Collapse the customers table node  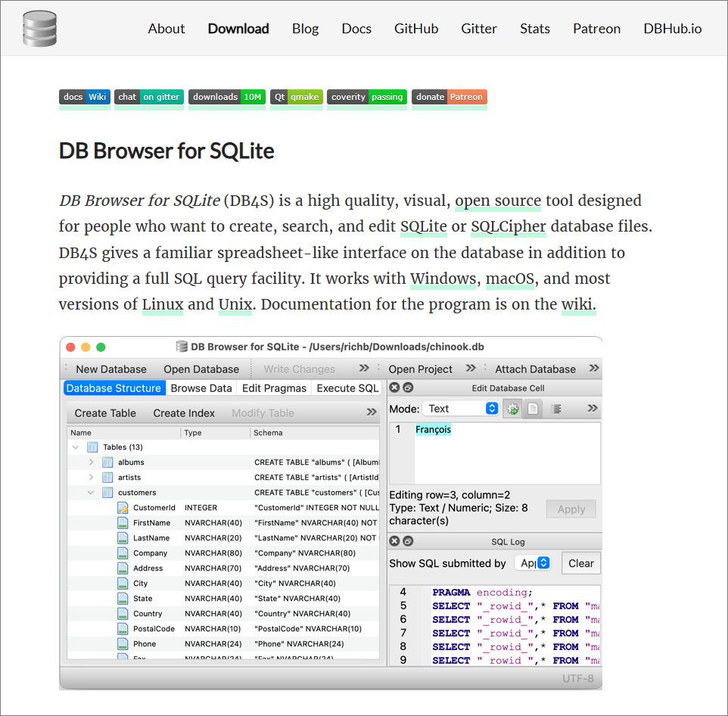click(x=91, y=493)
